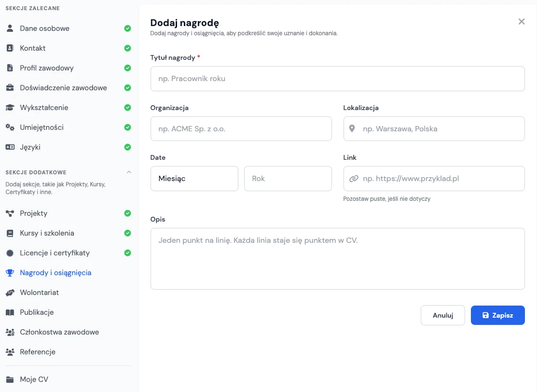
Task: Click the Referencje people icon
Action: point(10,352)
